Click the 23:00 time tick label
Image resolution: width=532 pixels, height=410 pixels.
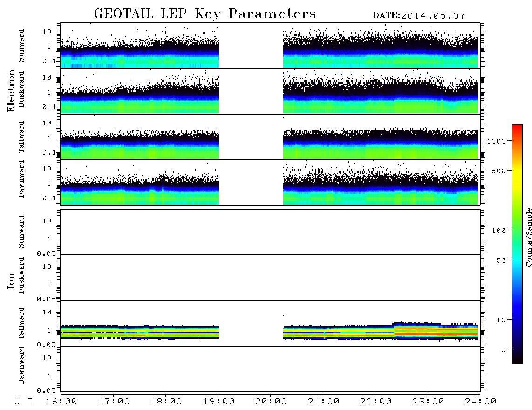(429, 402)
